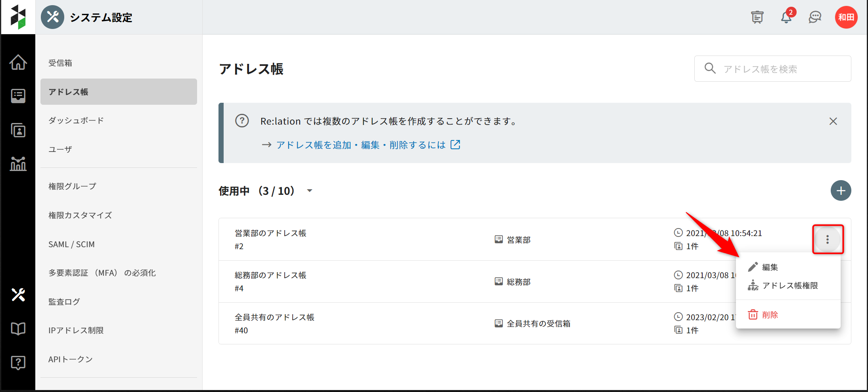Image resolution: width=868 pixels, height=392 pixels.
Task: Go to 権限グループ settings page
Action: 72,186
